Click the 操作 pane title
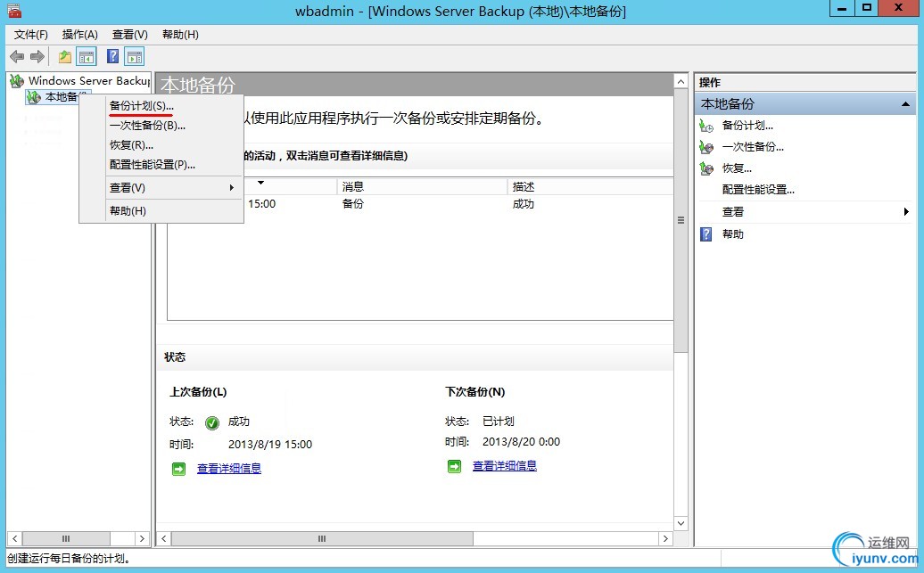 [710, 83]
